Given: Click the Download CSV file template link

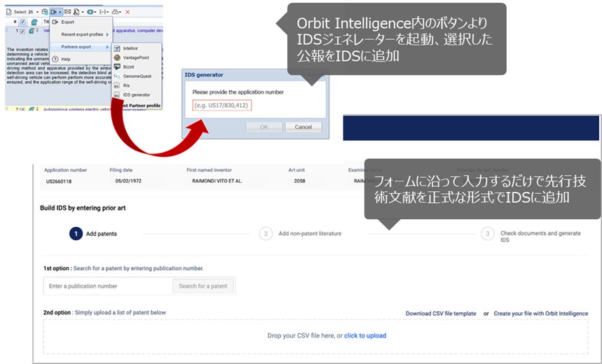Looking at the screenshot, I should click(441, 314).
